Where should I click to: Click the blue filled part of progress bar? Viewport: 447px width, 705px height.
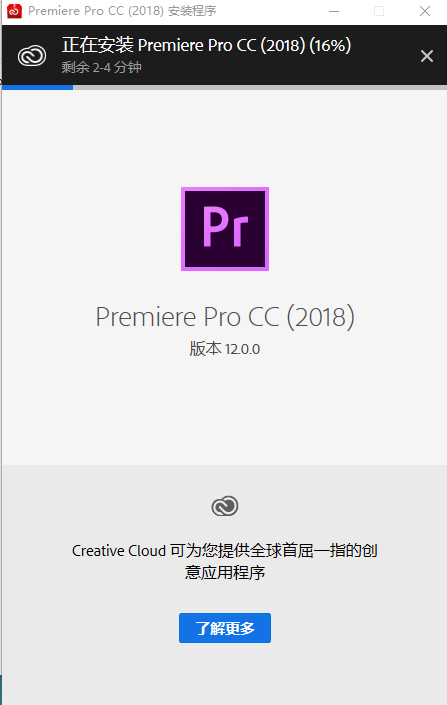37,87
